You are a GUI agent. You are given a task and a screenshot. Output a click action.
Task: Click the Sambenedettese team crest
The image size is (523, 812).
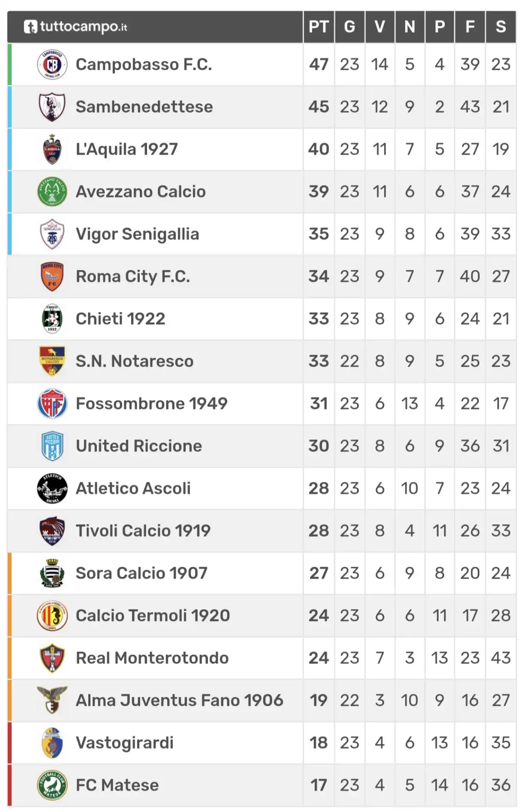pos(52,107)
